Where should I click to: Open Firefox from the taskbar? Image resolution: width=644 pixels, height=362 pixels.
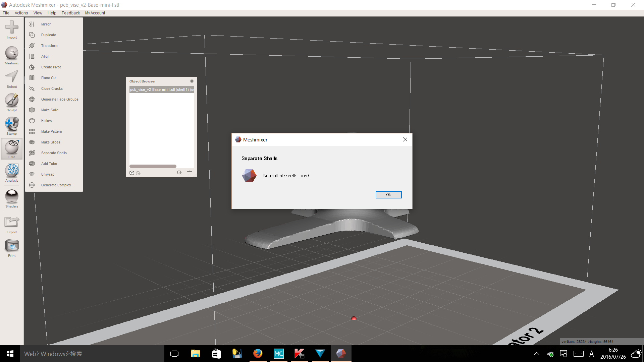click(258, 354)
